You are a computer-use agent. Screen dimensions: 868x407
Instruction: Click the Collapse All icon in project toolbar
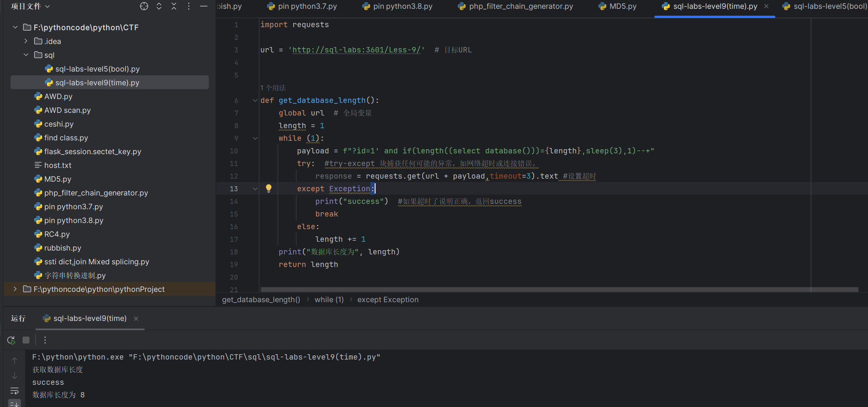point(174,6)
